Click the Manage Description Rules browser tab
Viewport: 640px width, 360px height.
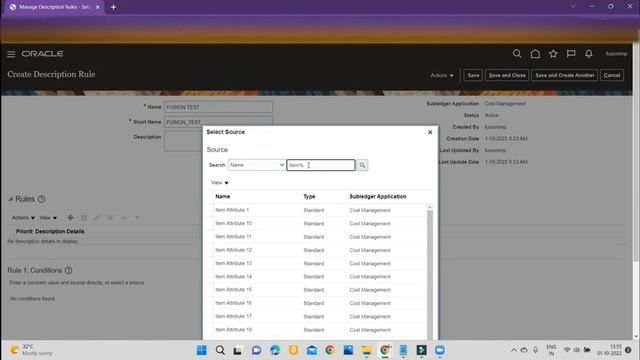point(54,7)
